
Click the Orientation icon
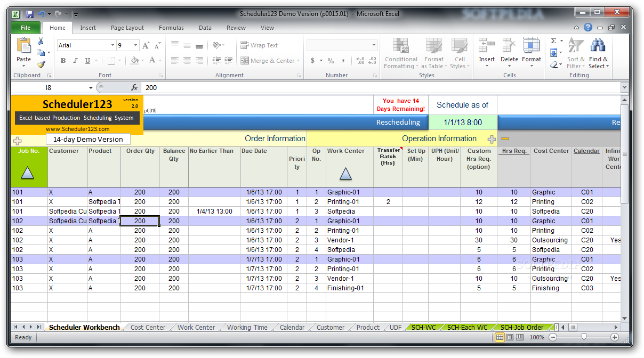216,45
